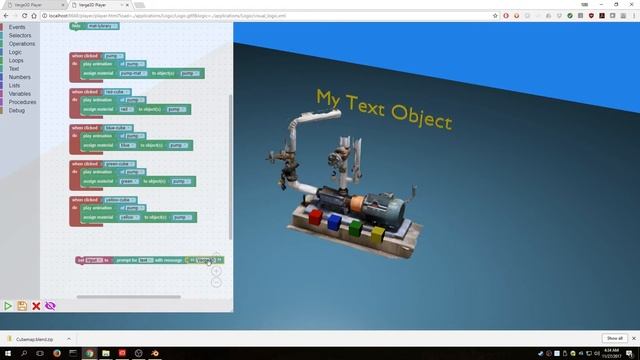
Task: Open the variable dropdown in the set block
Action: click(94, 260)
